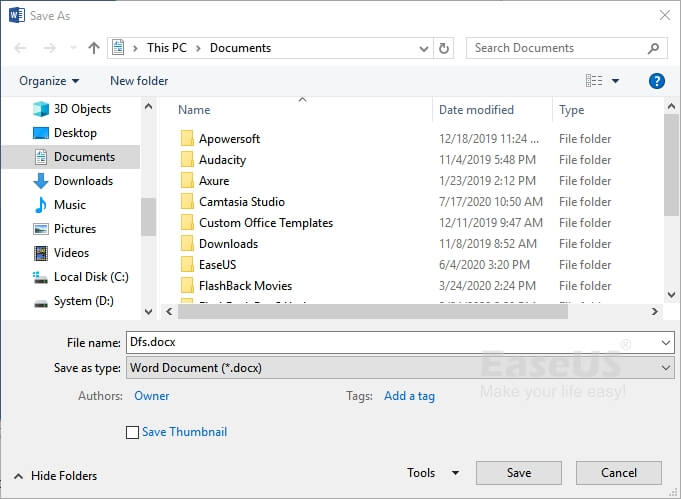Screen dimensions: 681x499
Task: Click the change view layout icon
Action: 595,81
